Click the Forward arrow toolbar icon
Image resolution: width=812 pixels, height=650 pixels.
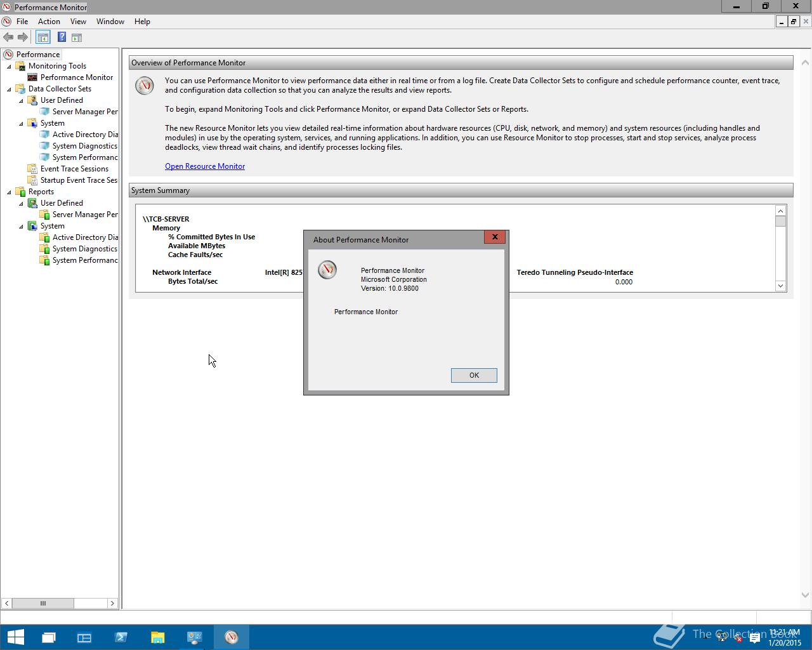23,37
